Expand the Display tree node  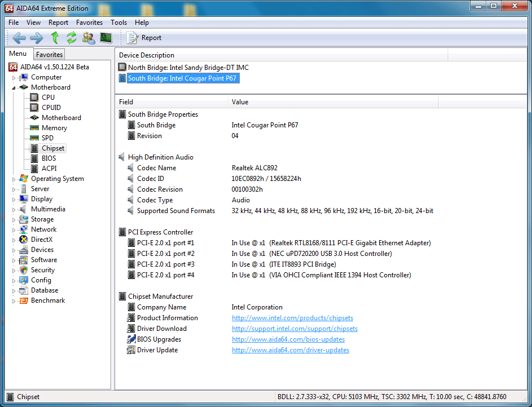(x=14, y=200)
